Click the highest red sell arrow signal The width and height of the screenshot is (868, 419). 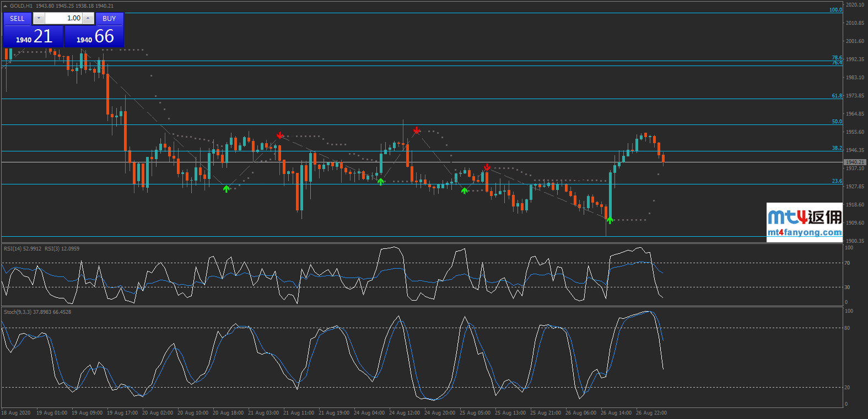[417, 130]
